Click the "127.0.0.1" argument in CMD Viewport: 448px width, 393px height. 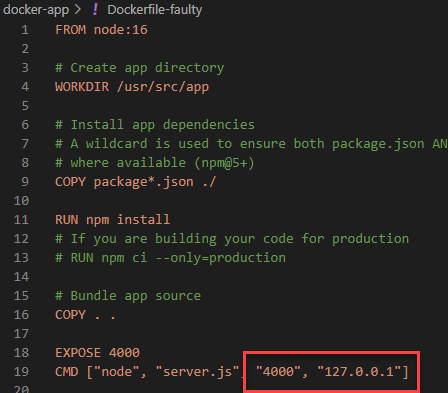[x=359, y=372]
